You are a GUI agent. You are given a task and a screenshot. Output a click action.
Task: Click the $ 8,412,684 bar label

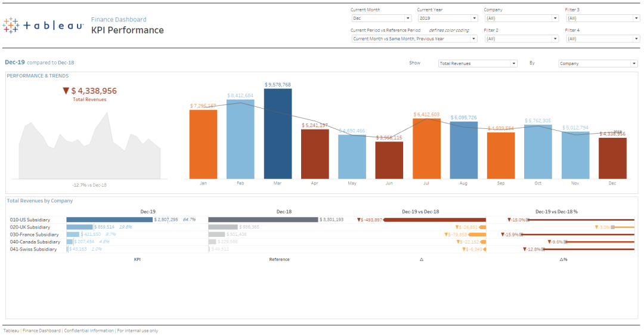240,95
